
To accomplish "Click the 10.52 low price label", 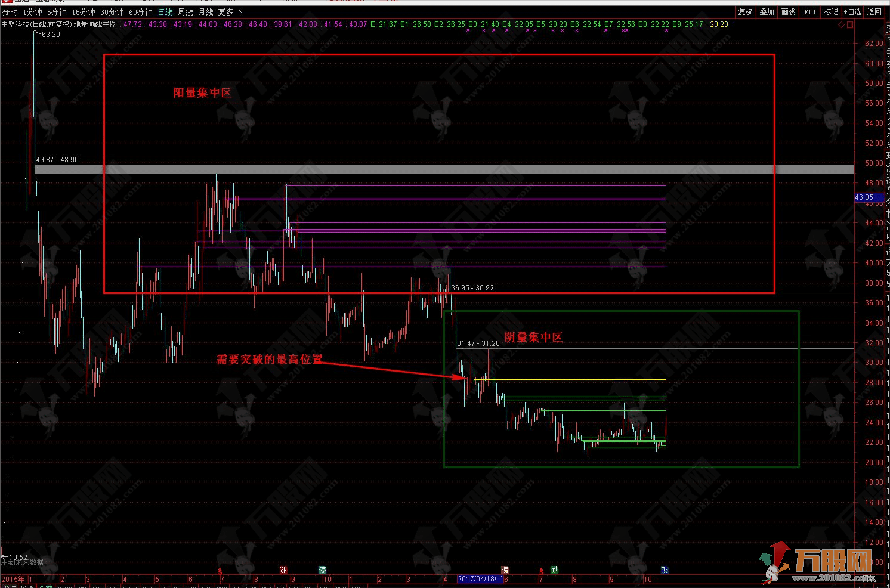I will tap(17, 557).
